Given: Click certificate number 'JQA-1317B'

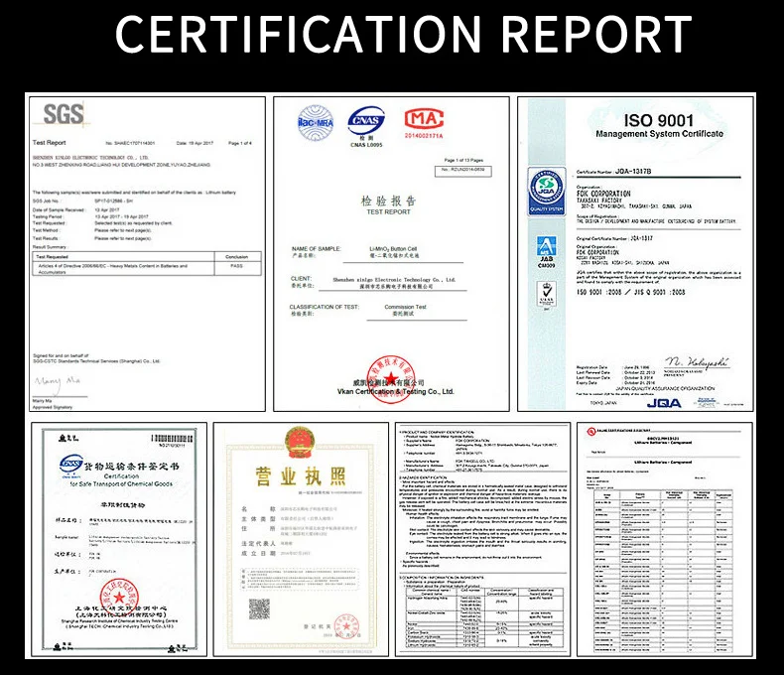Looking at the screenshot, I should pyautogui.click(x=633, y=172).
